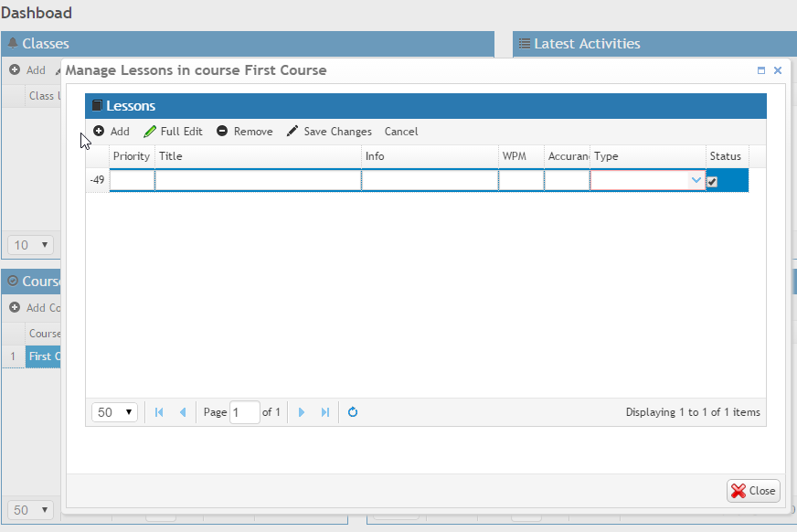Click the Courses panel check icon
Viewport: 797px width, 532px height.
(13, 281)
